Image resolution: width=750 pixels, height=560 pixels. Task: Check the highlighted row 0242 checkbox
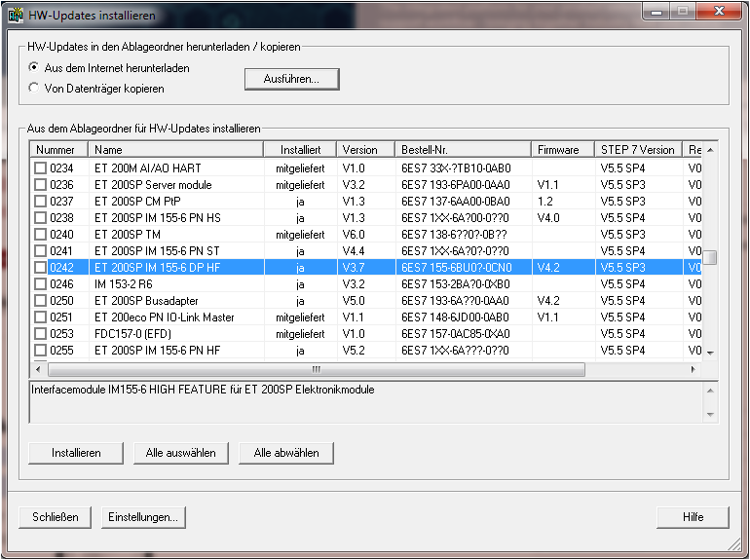point(41,267)
